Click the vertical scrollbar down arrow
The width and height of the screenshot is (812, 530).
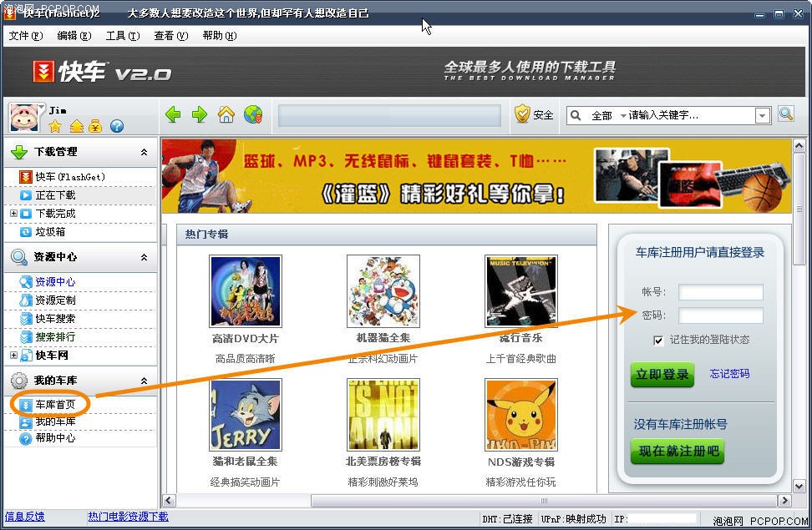(x=799, y=486)
